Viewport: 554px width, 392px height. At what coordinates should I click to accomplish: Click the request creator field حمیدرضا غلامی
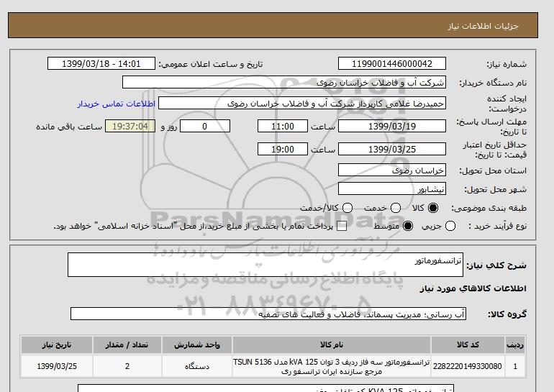[302, 104]
